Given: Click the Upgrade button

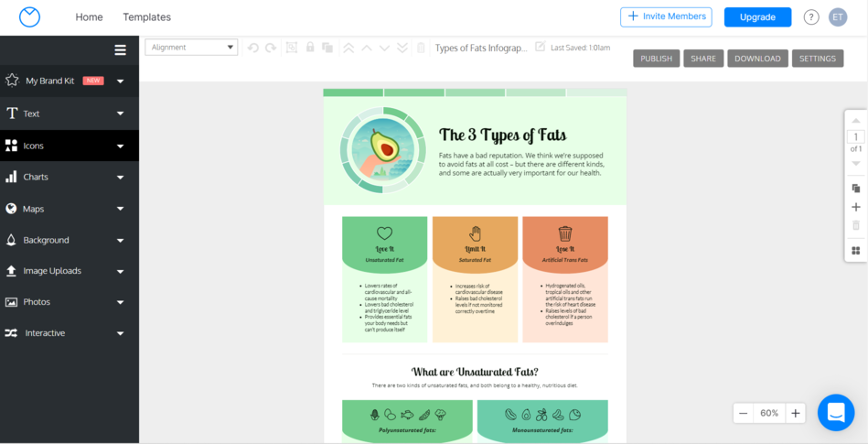Looking at the screenshot, I should [x=758, y=17].
